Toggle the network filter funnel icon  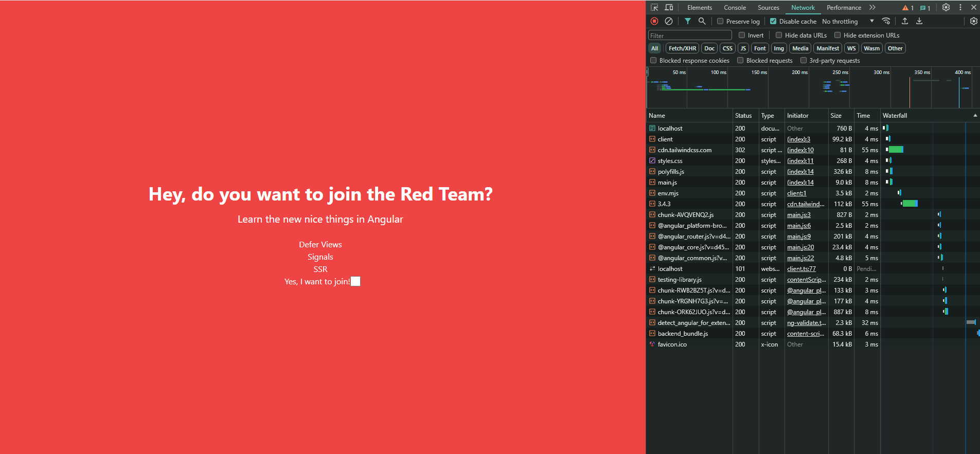[x=688, y=21]
